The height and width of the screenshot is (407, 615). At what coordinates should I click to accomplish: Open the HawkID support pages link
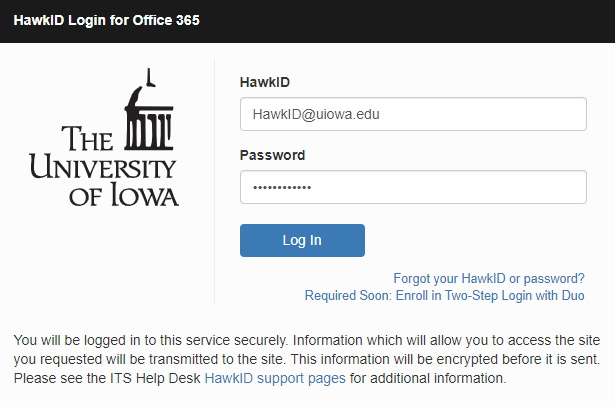(275, 379)
